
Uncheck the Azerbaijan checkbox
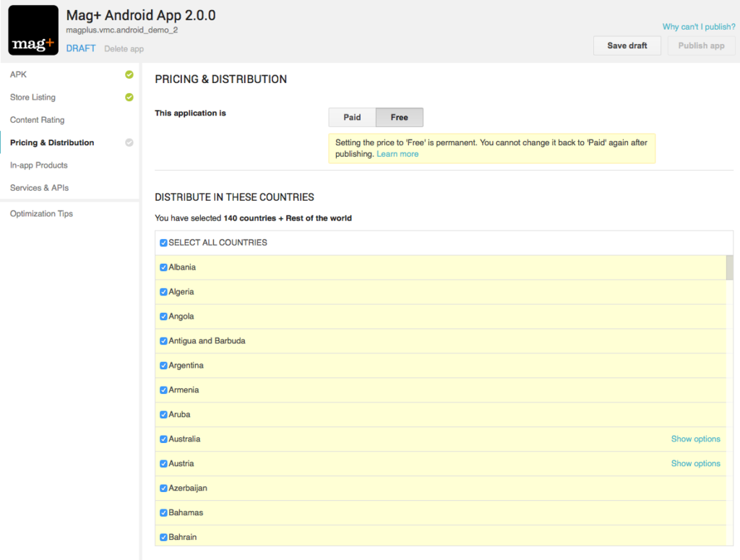click(163, 488)
